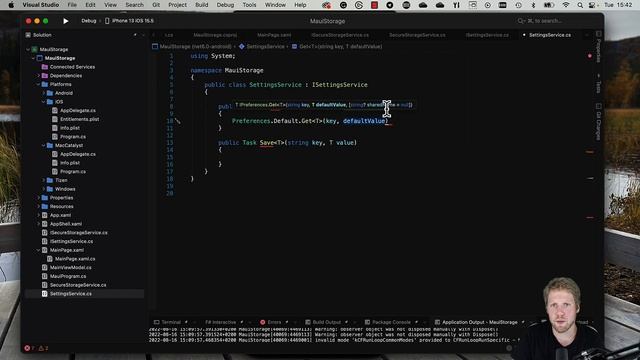Viewport: 640px width, 360px height.
Task: Open MauiProgram.cs in the solution tree
Action: pyautogui.click(x=68, y=276)
